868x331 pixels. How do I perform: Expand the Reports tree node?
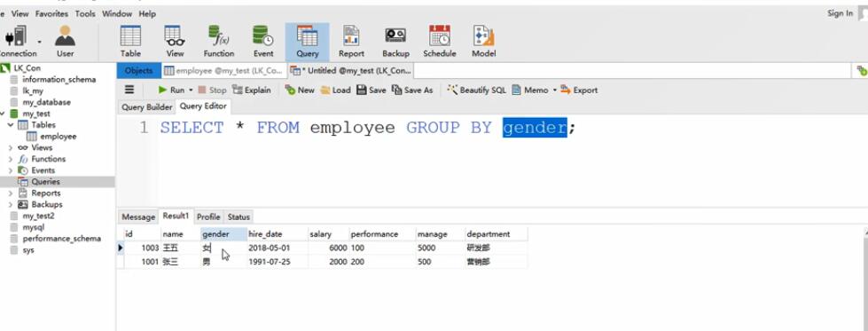pos(11,193)
